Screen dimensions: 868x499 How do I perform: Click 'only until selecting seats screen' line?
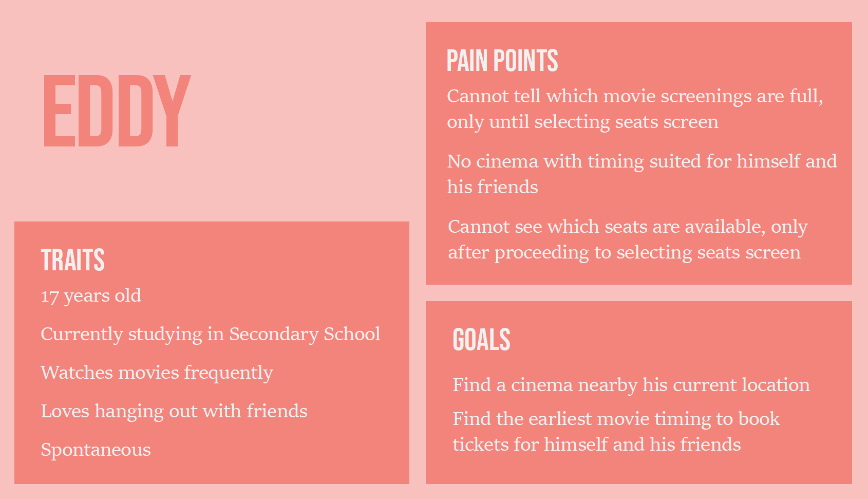pyautogui.click(x=582, y=122)
